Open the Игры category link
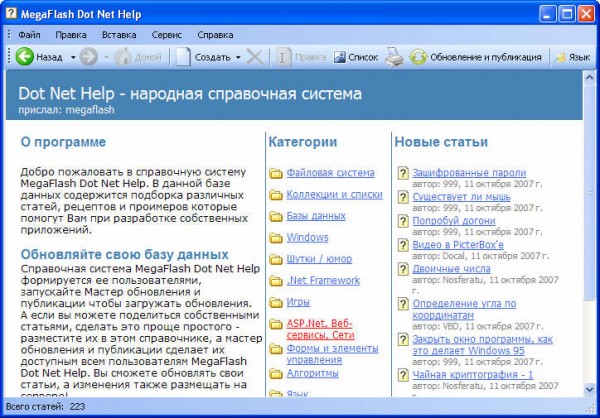Image resolution: width=600 pixels, height=418 pixels. [x=298, y=302]
